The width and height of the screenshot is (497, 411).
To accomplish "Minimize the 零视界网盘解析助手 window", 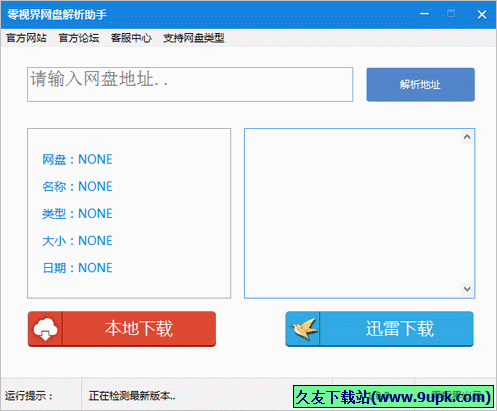I will click(x=424, y=14).
